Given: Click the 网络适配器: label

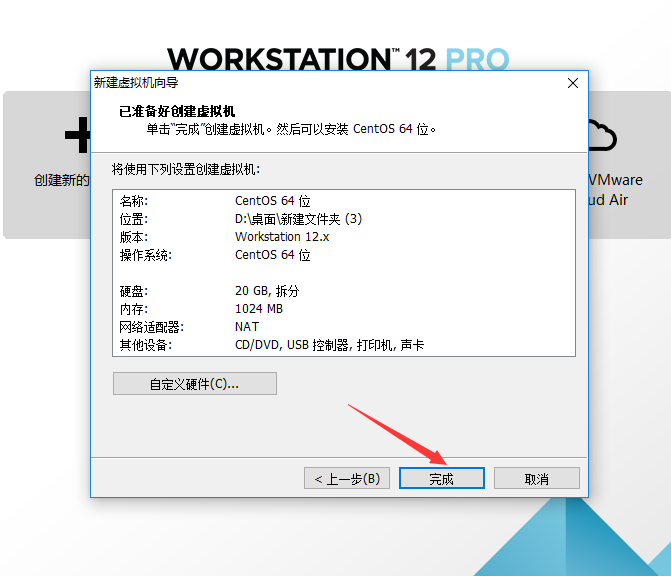Looking at the screenshot, I should (x=151, y=327).
